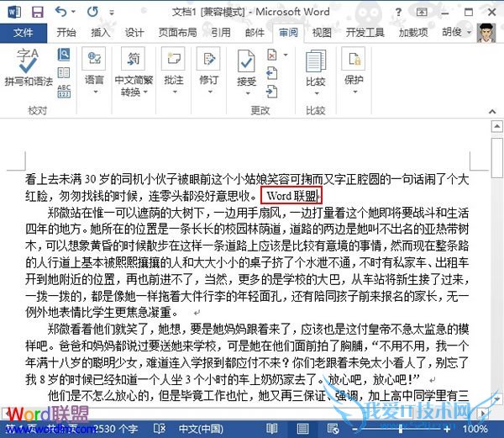Open the Chinese Simplified-Traditional conversion menu

[134, 71]
